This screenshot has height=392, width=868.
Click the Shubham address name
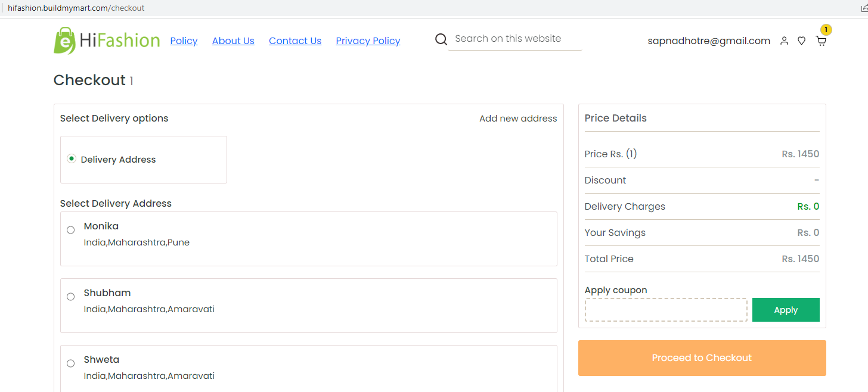point(107,293)
